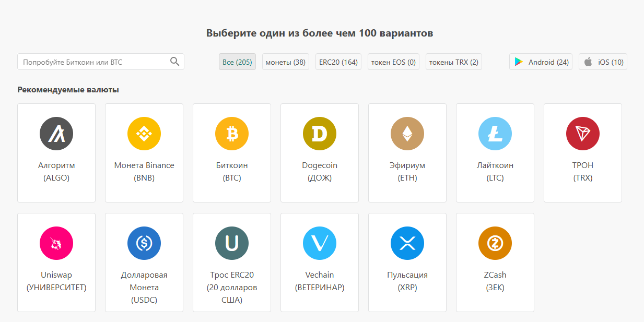Click the USDC dollar coin icon
644x322 pixels.
coord(144,243)
